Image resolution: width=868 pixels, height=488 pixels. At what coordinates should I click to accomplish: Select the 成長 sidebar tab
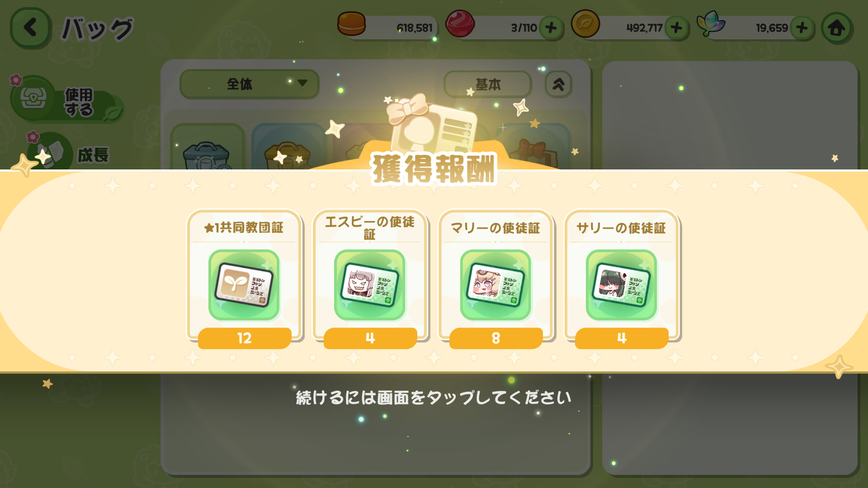(x=68, y=153)
